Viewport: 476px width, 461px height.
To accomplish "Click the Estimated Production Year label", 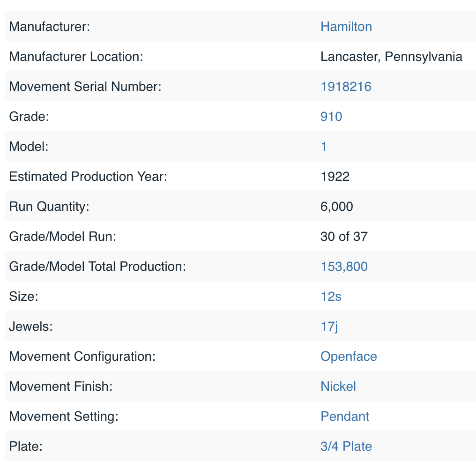I will click(88, 177).
